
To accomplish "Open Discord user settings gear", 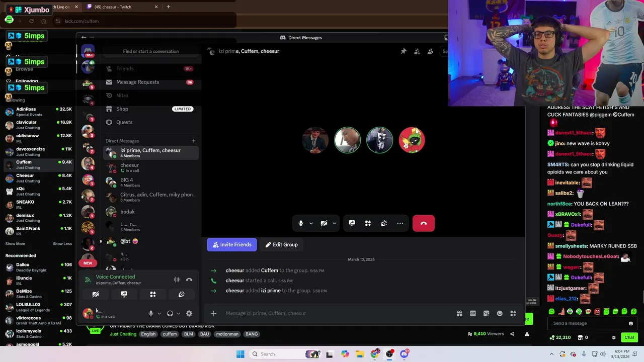I will click(x=189, y=313).
